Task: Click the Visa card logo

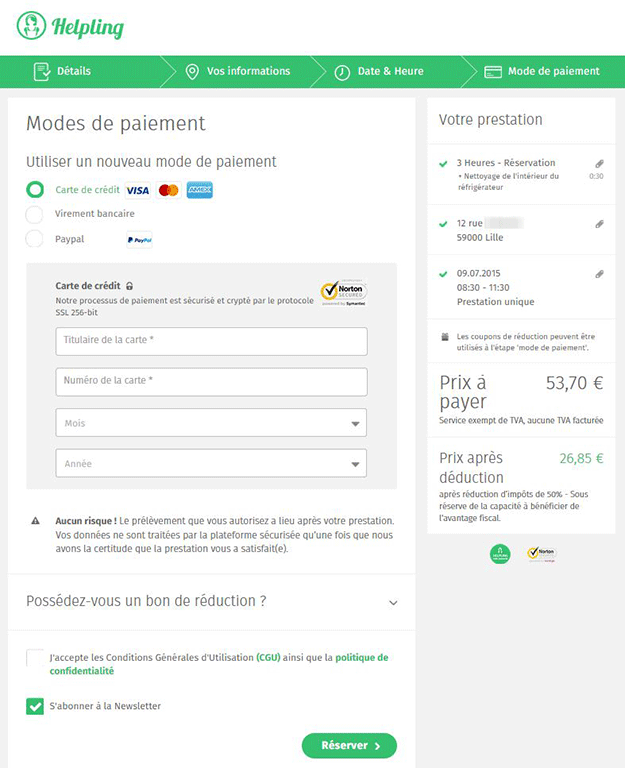Action: click(137, 190)
